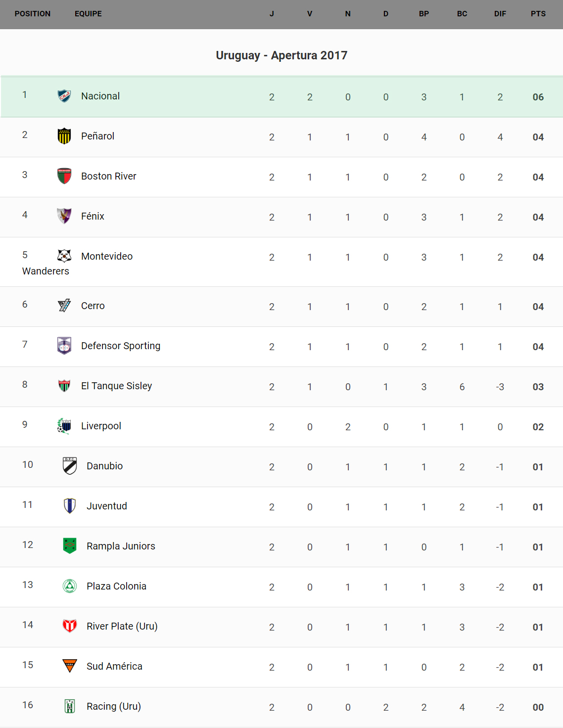Open the Liverpool team link
This screenshot has height=728, width=563.
[x=101, y=426]
